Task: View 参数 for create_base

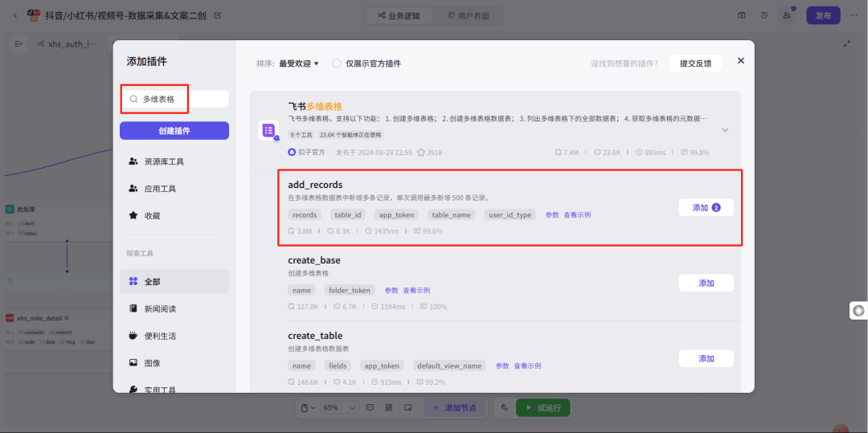Action: click(391, 290)
